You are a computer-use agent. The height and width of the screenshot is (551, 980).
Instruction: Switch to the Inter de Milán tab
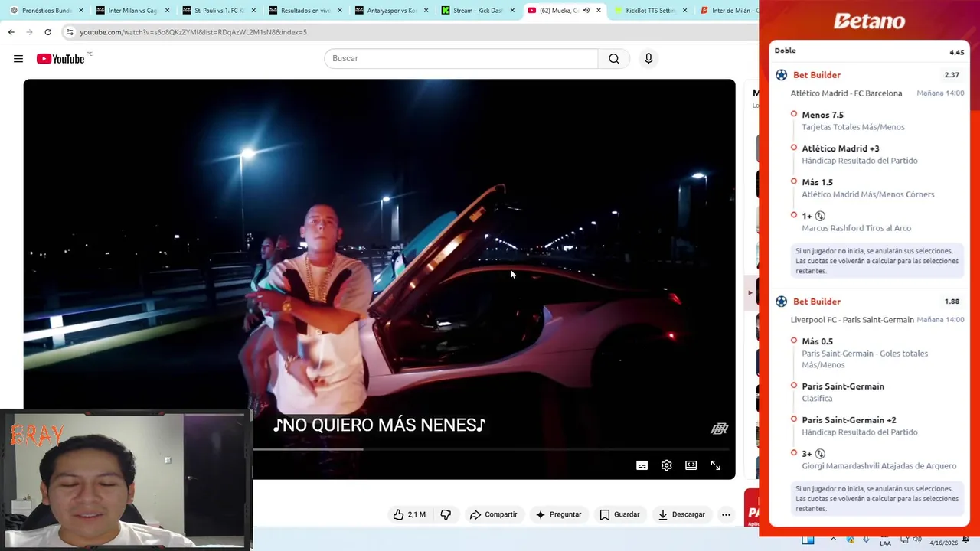(727, 11)
